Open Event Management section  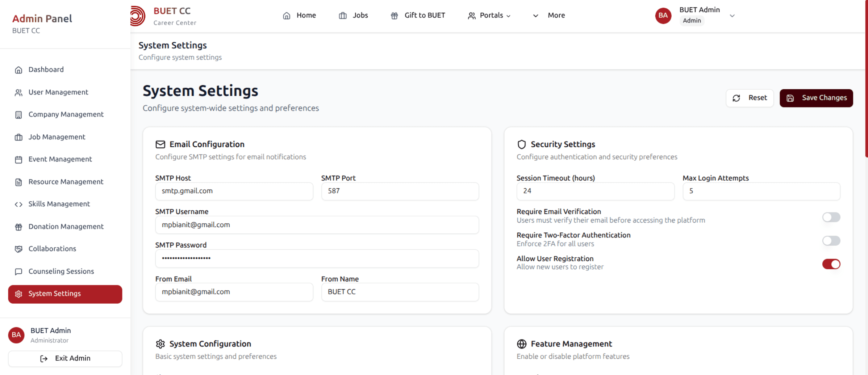pyautogui.click(x=60, y=159)
